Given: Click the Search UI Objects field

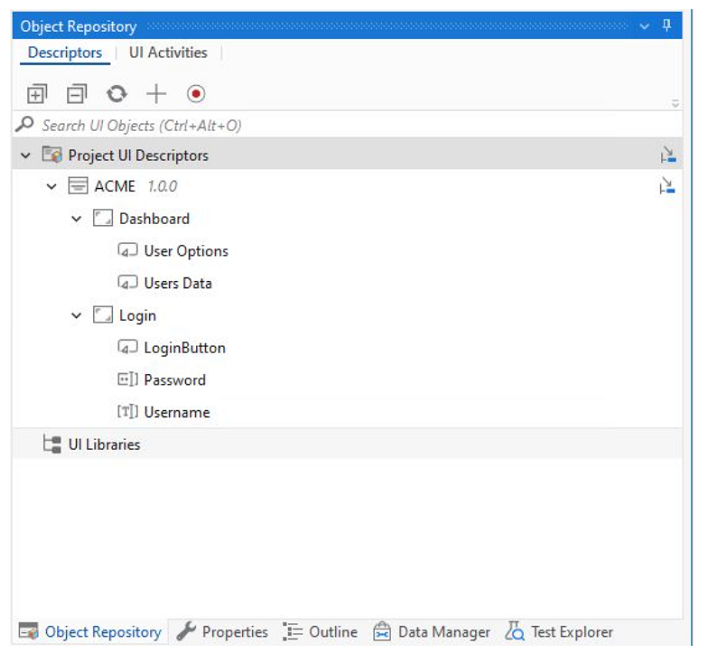Looking at the screenshot, I should [340, 126].
